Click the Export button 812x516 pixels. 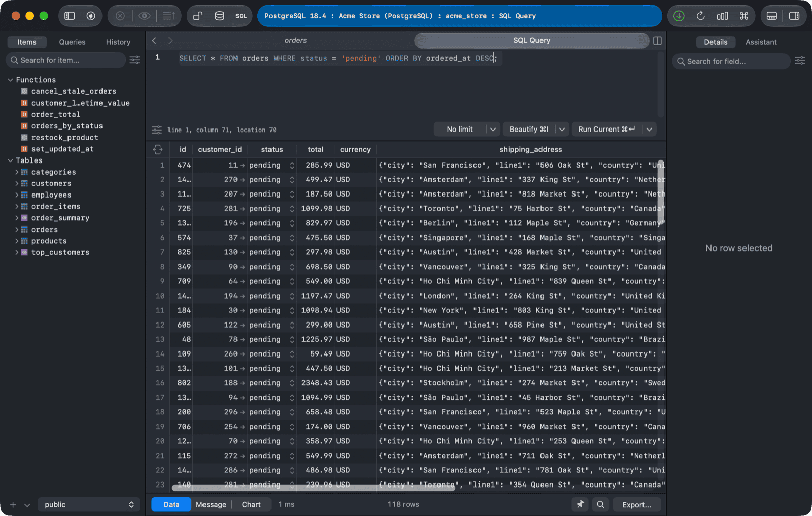(x=636, y=504)
